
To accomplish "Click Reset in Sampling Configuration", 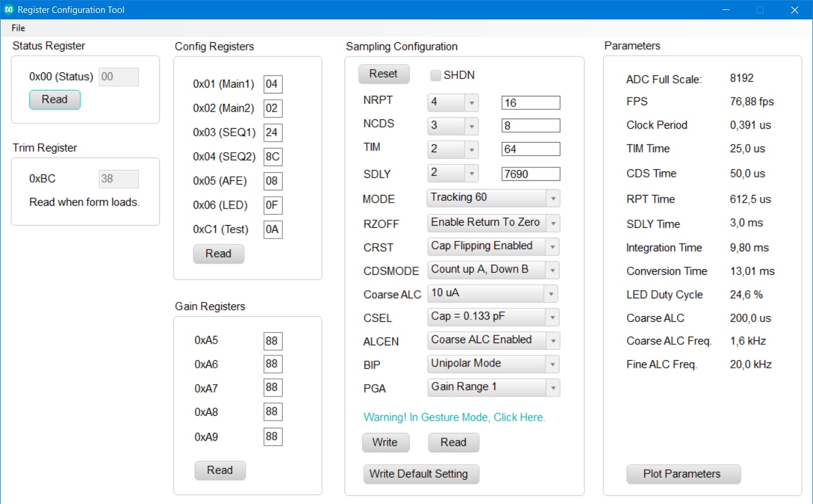I will tap(383, 74).
